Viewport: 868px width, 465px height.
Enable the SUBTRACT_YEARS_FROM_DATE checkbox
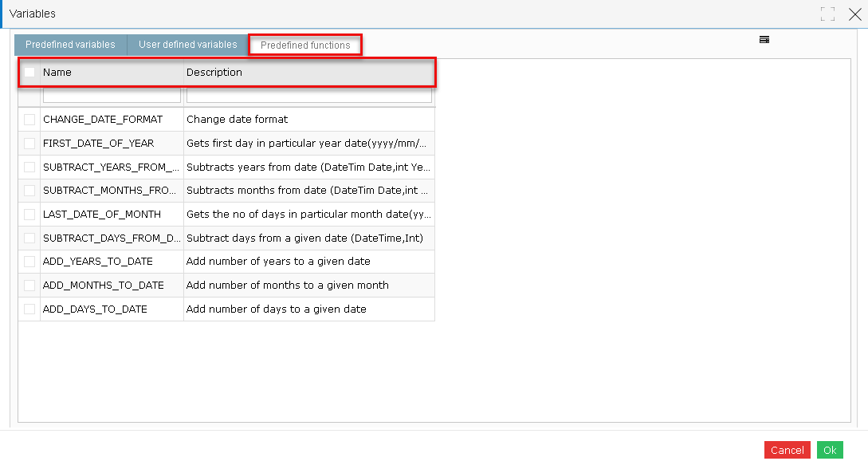[29, 167]
